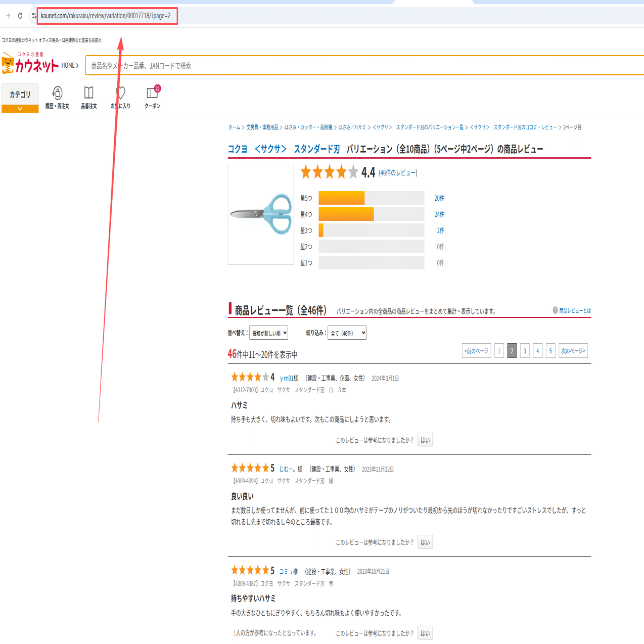Open site info icon beside URL
Viewport: 644px width, 644px height.
(34, 16)
